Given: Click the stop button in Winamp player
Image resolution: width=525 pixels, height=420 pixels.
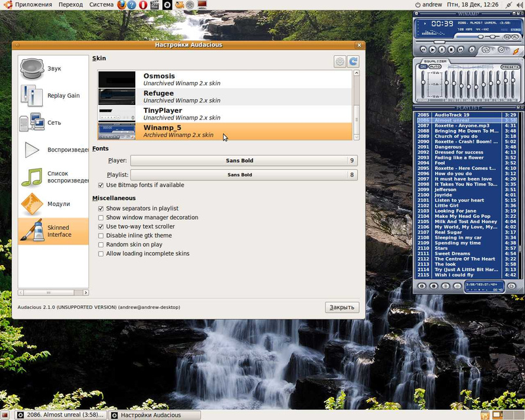Looking at the screenshot, I should 451,49.
